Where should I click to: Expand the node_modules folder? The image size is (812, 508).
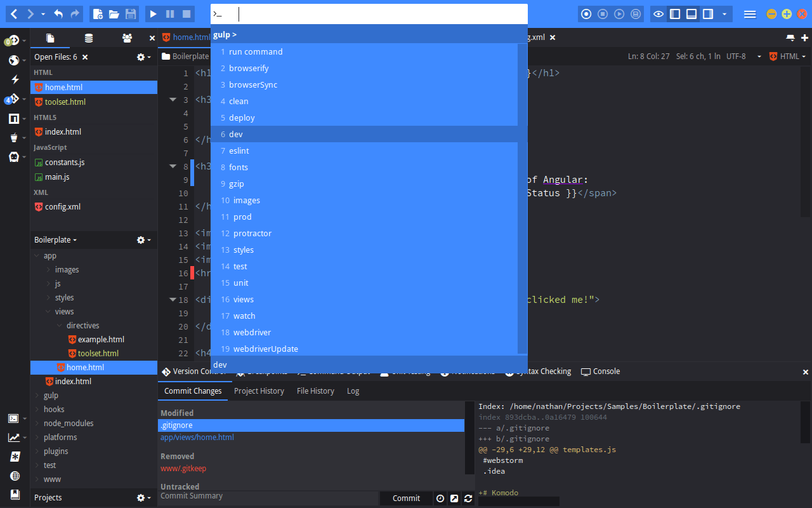tap(37, 424)
